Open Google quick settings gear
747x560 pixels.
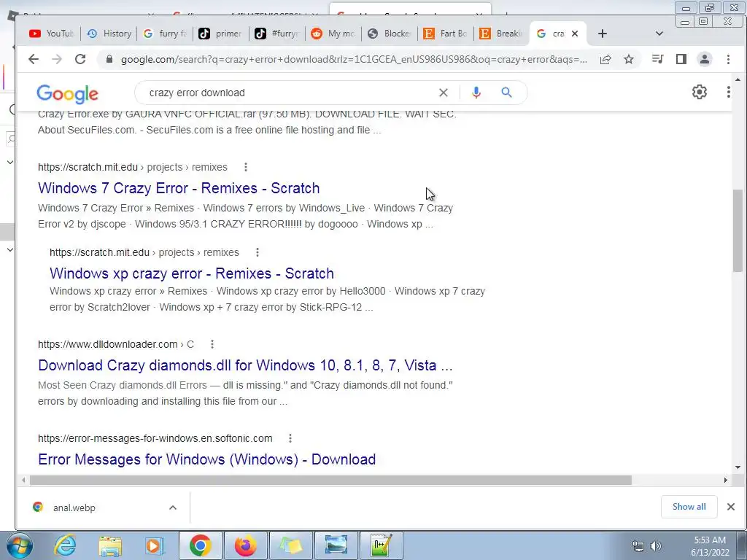click(x=700, y=92)
